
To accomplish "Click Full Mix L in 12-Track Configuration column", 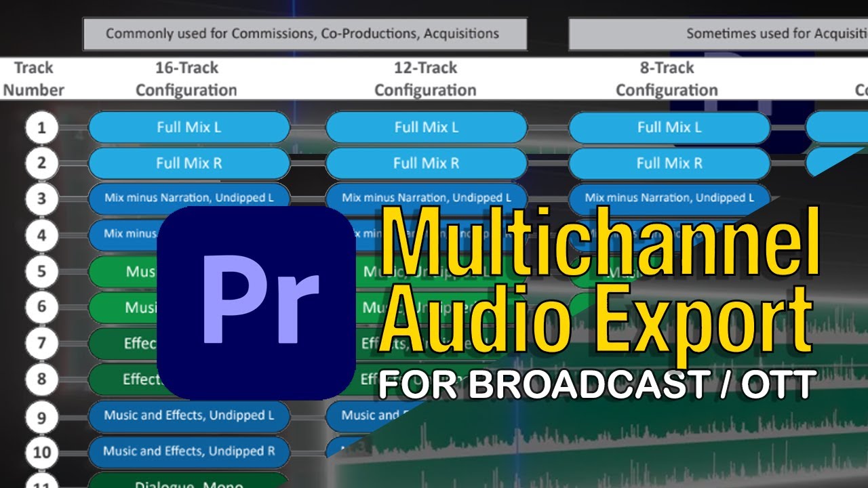I will click(x=427, y=127).
